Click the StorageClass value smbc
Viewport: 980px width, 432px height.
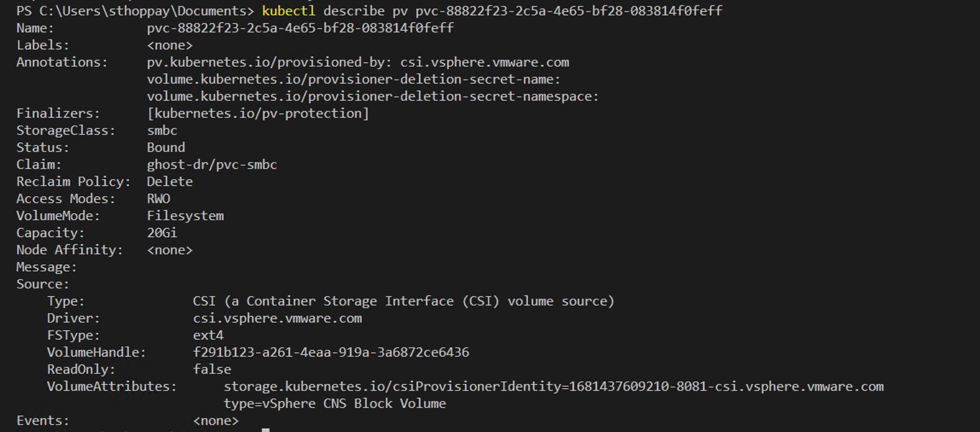click(x=162, y=131)
